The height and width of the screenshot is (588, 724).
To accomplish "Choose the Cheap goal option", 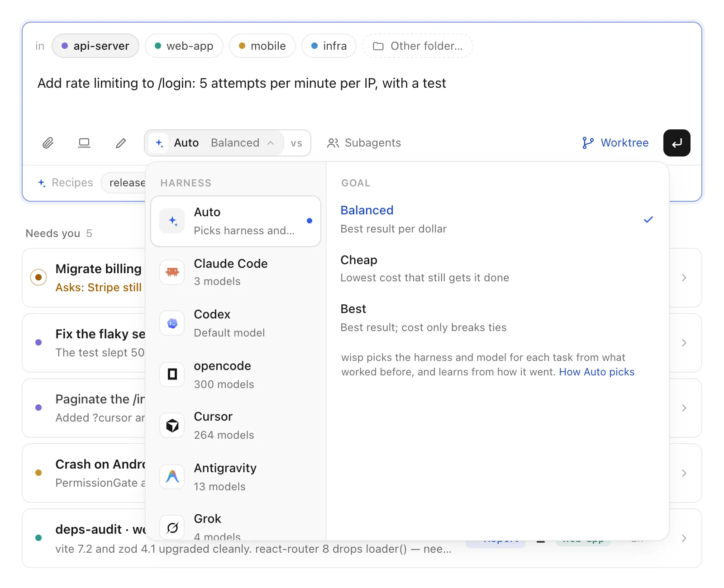I will 497,269.
